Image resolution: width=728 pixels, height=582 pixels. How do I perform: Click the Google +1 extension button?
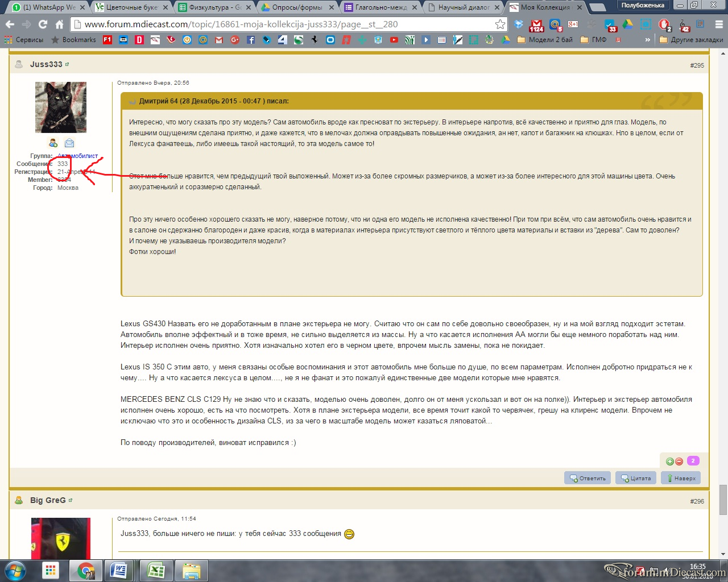point(573,24)
